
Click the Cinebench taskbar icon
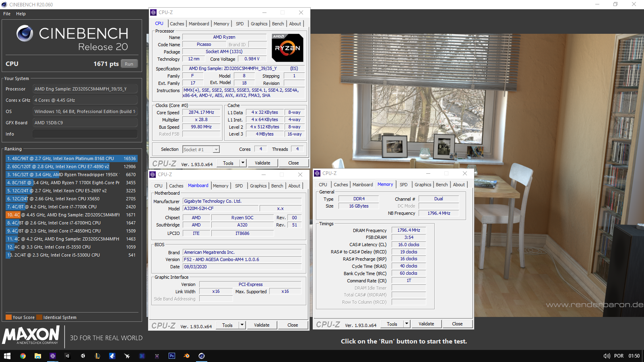tap(202, 356)
